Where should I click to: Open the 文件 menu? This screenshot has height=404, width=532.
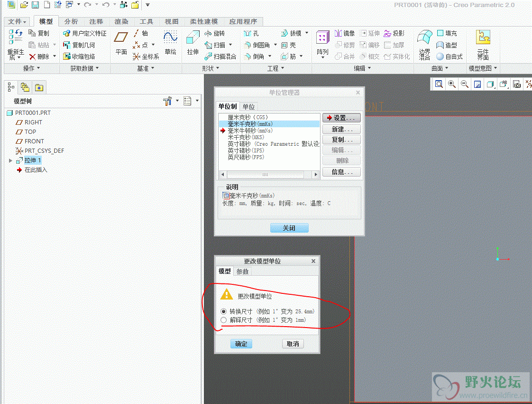click(x=17, y=21)
